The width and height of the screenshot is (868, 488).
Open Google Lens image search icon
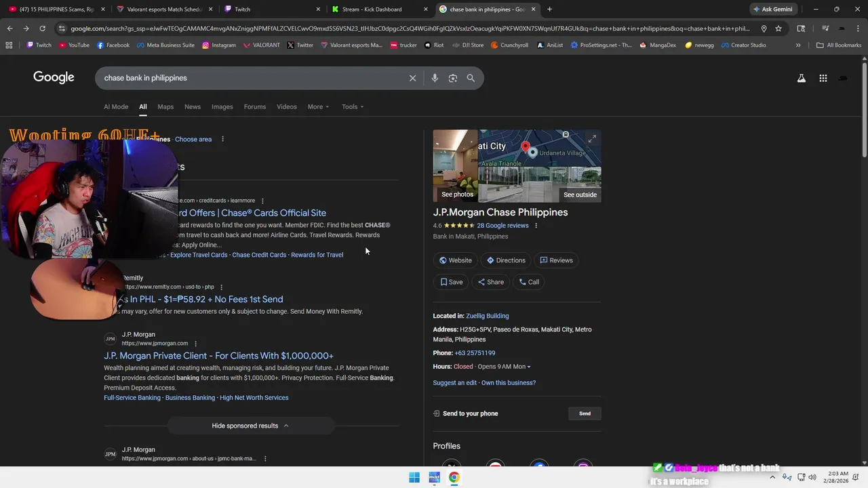[x=453, y=78]
